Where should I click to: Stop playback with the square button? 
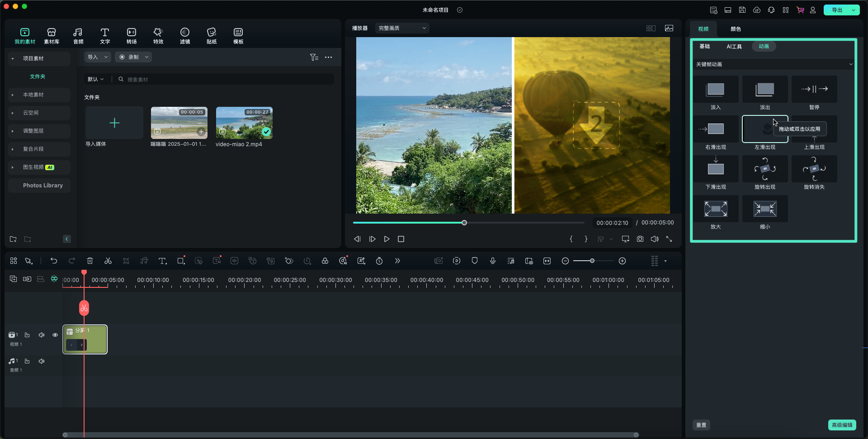[x=401, y=239]
